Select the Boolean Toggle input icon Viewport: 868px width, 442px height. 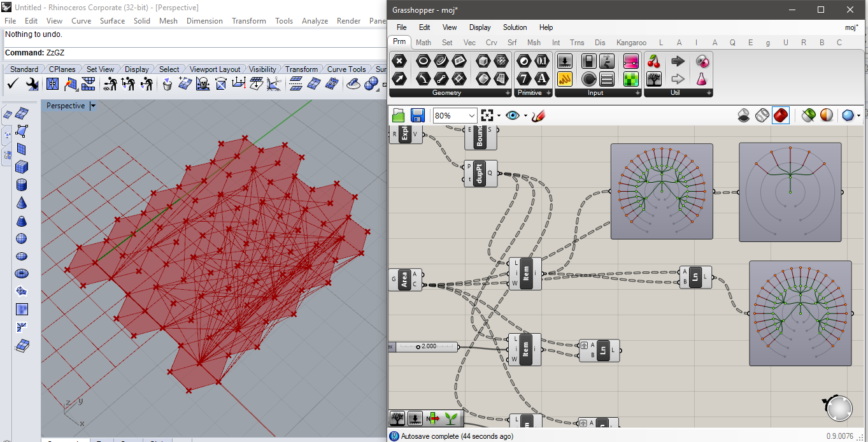coord(589,61)
